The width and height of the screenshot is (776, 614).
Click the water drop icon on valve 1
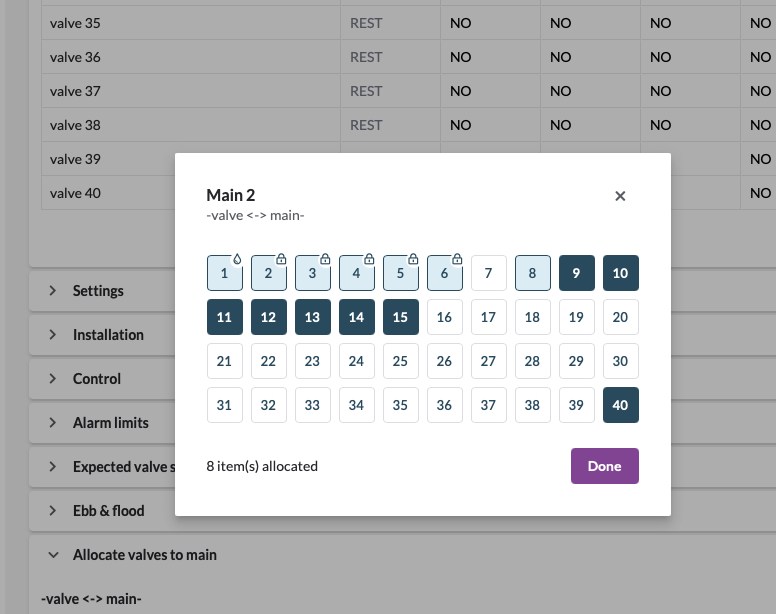(237, 259)
